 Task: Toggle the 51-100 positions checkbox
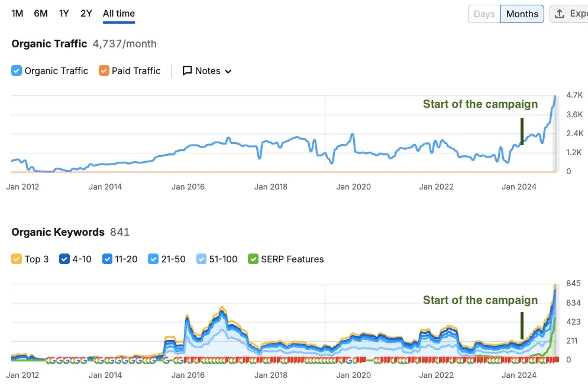pyautogui.click(x=201, y=259)
